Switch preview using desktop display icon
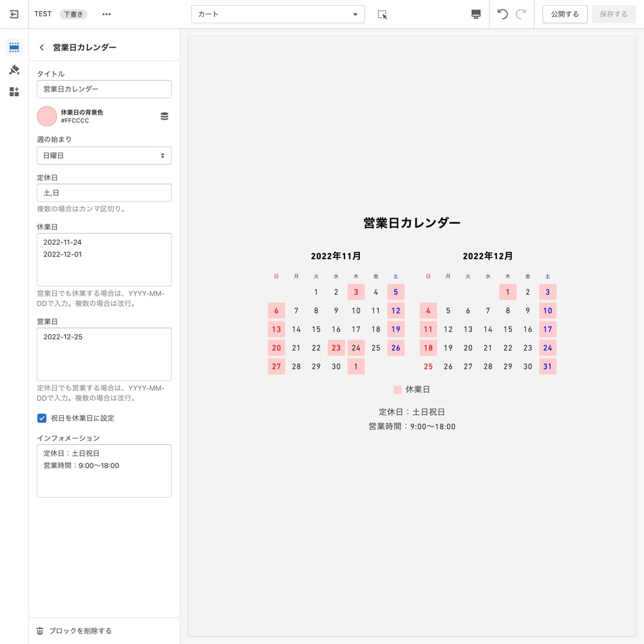 475,14
